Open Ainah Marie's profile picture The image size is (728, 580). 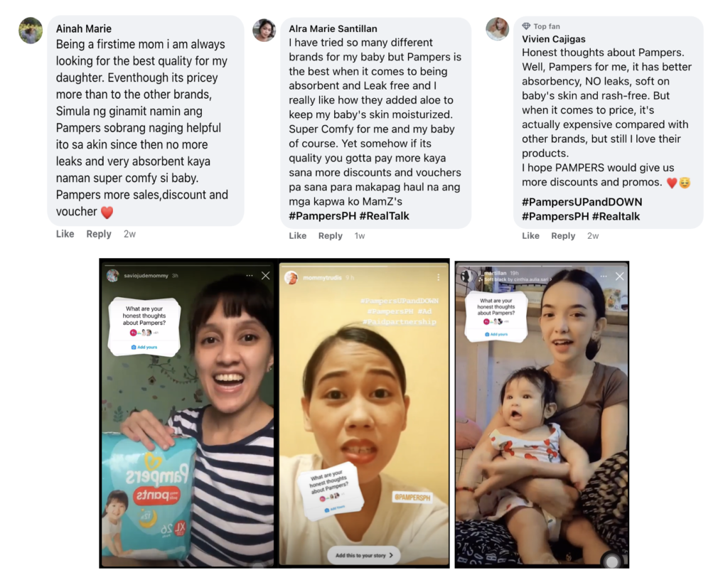[31, 31]
